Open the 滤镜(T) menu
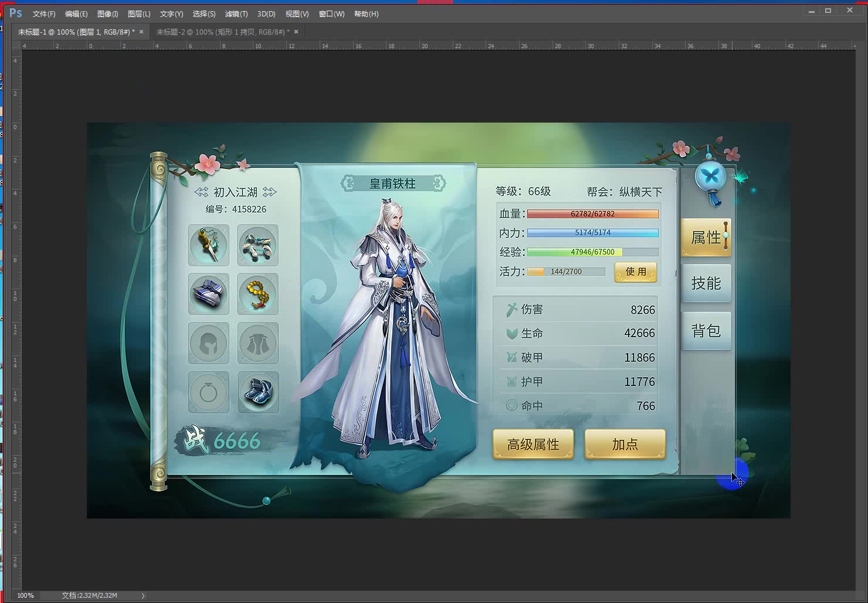 236,13
